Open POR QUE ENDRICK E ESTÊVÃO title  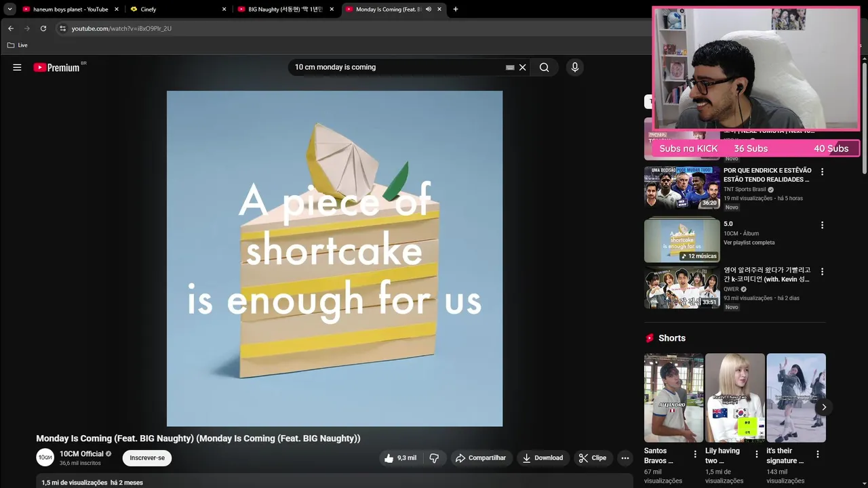coord(767,175)
